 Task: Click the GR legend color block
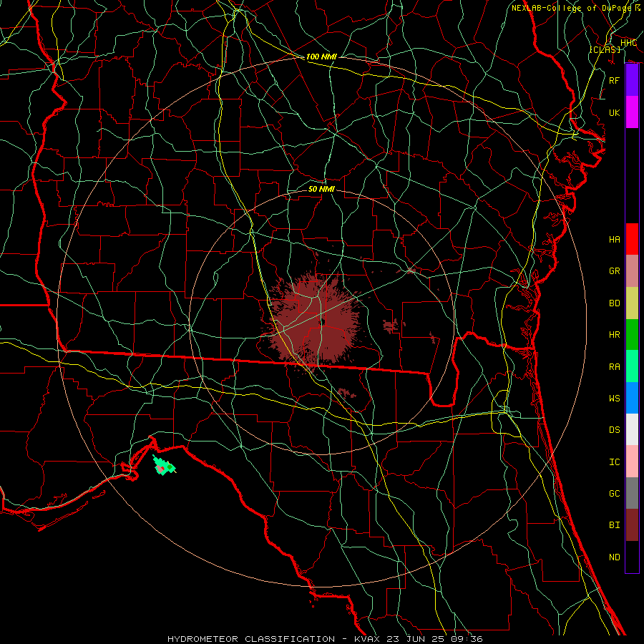(x=632, y=271)
